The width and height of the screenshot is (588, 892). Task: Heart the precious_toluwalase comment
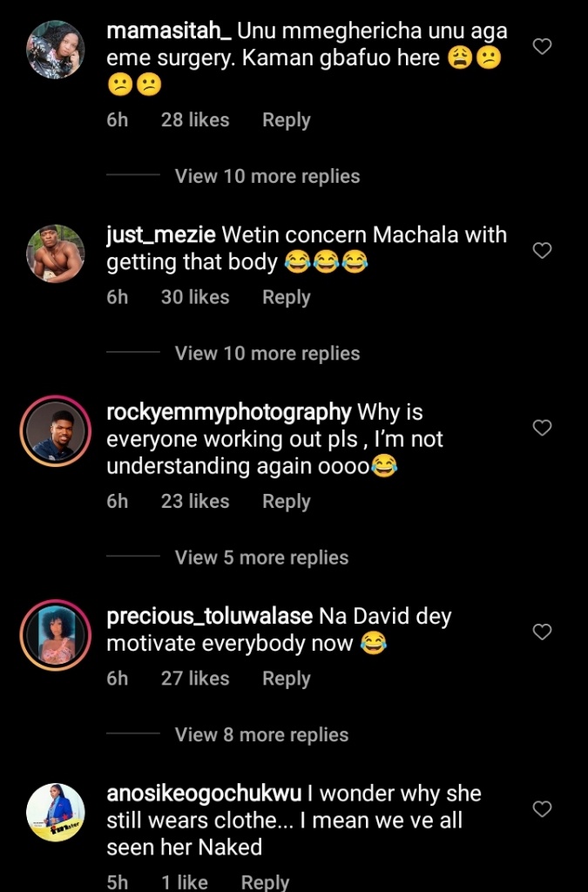point(542,632)
